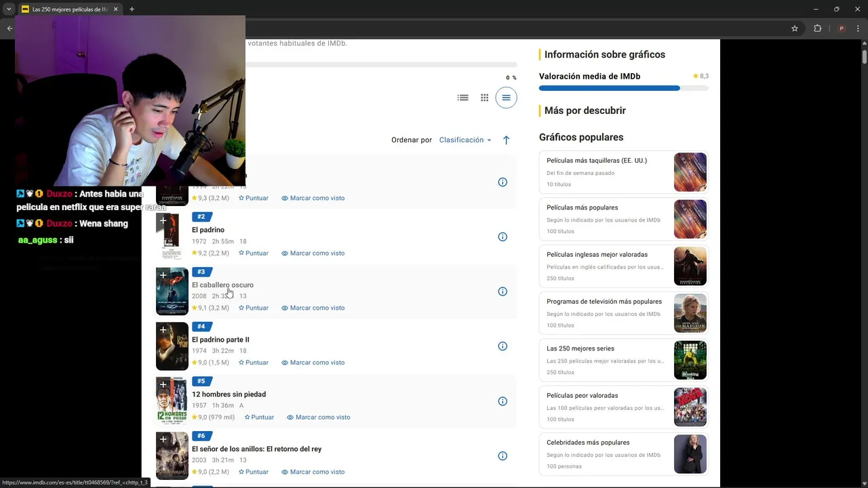Select Las 250 mejores películas tab
Image resolution: width=868 pixels, height=488 pixels.
click(x=69, y=9)
